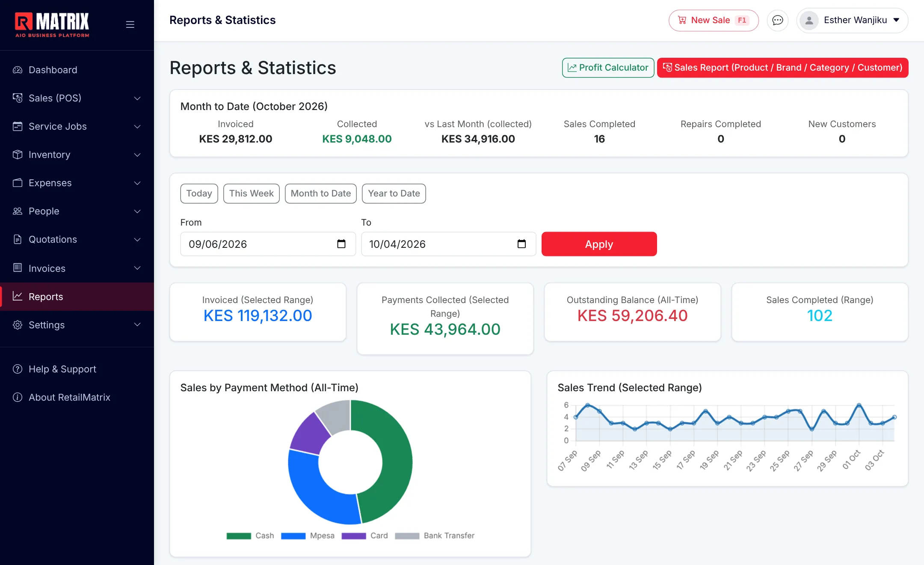The height and width of the screenshot is (565, 924).
Task: Open the chat messages icon
Action: click(777, 20)
